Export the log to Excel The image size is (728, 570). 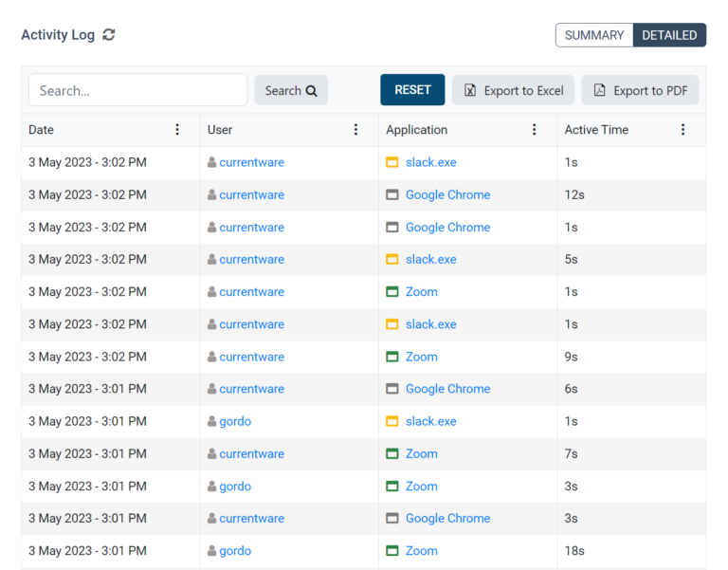pos(513,90)
